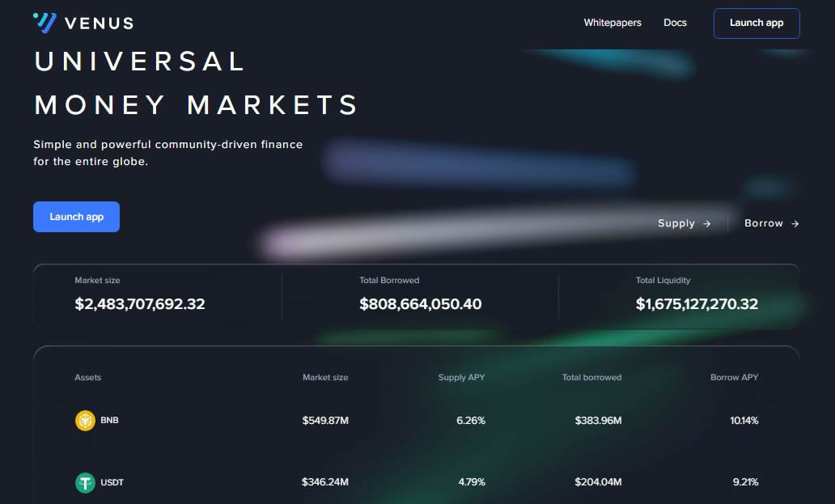The width and height of the screenshot is (835, 504).
Task: Click the arrow next to Supply
Action: [706, 224]
